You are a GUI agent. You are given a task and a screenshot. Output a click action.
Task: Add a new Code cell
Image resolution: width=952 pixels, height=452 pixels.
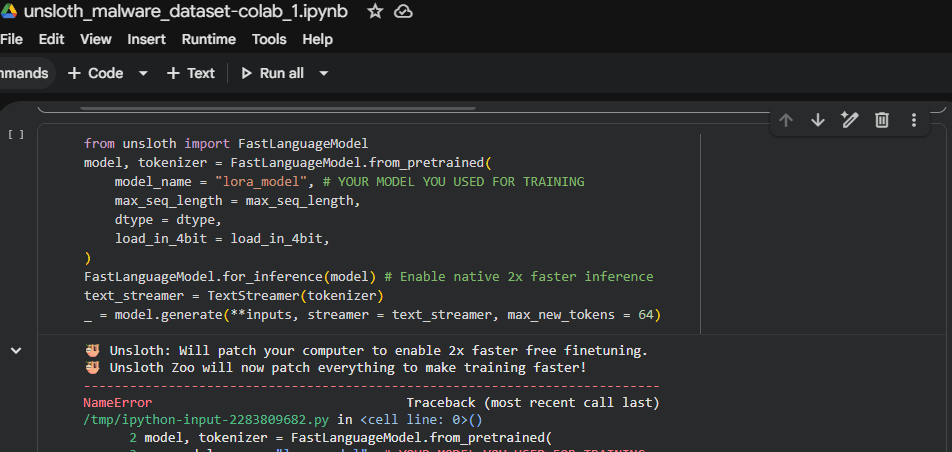95,74
